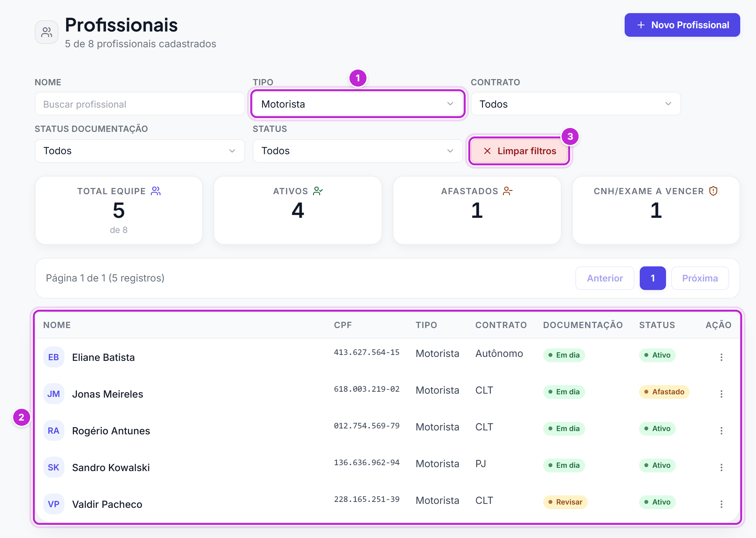Expand the Contrato filter dropdown
Screen dimensions: 756x538
[x=576, y=104]
